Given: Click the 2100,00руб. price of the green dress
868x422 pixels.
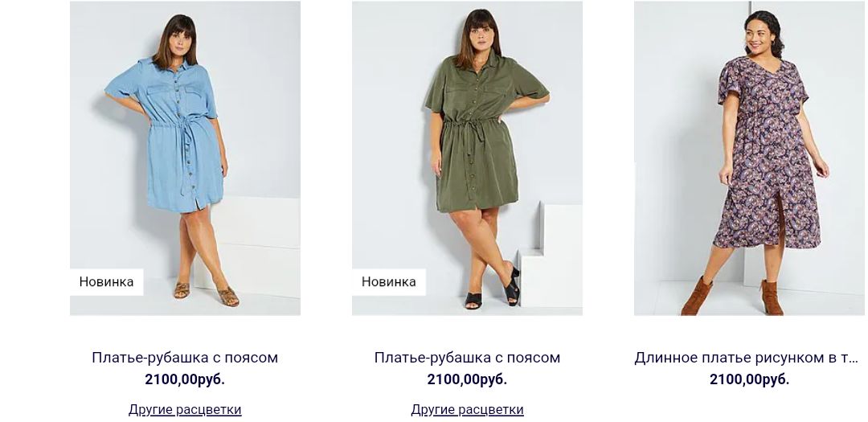Looking at the screenshot, I should (467, 379).
